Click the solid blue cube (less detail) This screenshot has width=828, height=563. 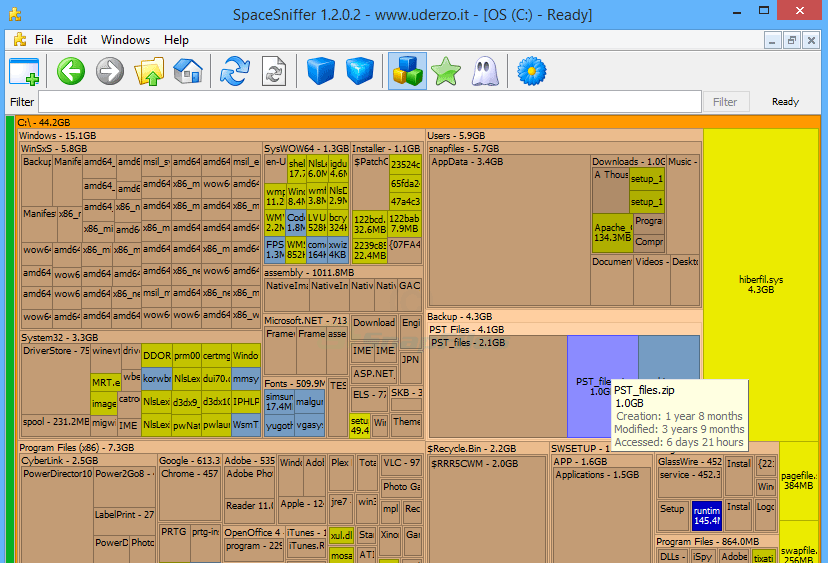[321, 71]
